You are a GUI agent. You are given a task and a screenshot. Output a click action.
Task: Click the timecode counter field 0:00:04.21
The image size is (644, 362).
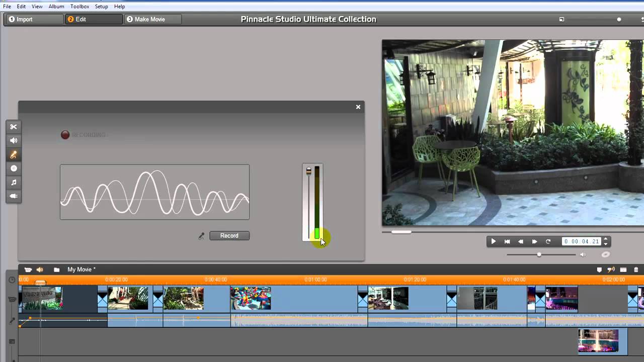click(582, 241)
